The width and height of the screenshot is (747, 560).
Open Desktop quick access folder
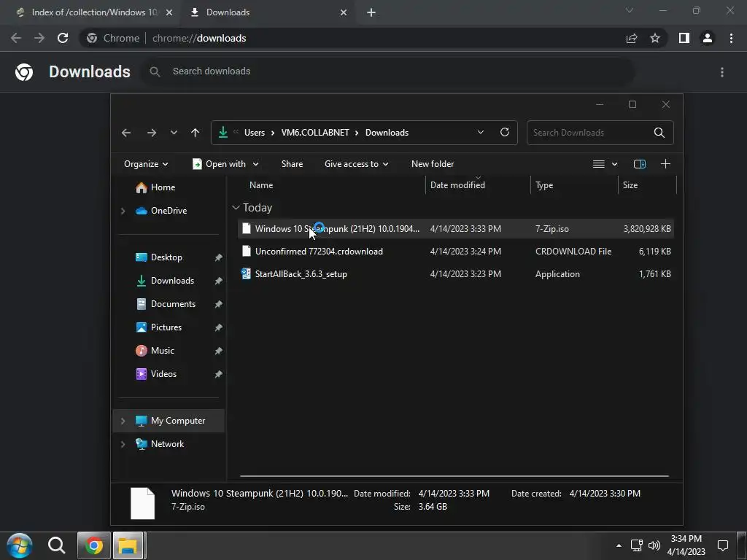click(x=166, y=257)
